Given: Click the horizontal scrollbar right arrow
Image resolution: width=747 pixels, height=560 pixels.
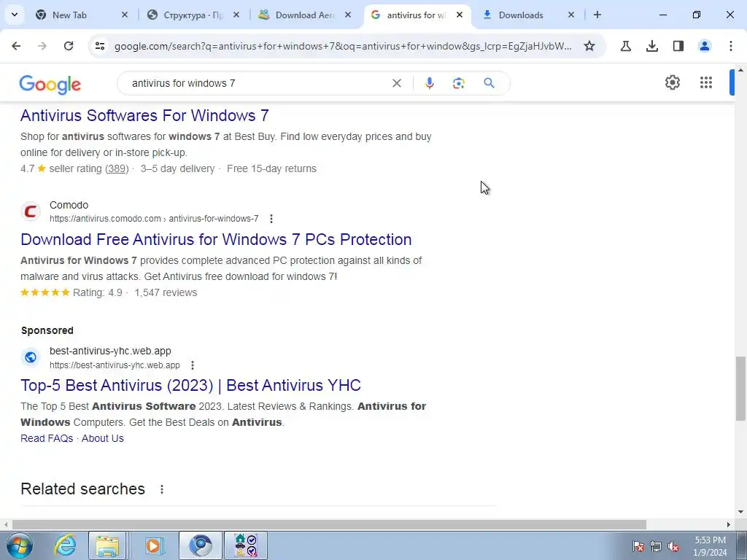Looking at the screenshot, I should pos(729,524).
